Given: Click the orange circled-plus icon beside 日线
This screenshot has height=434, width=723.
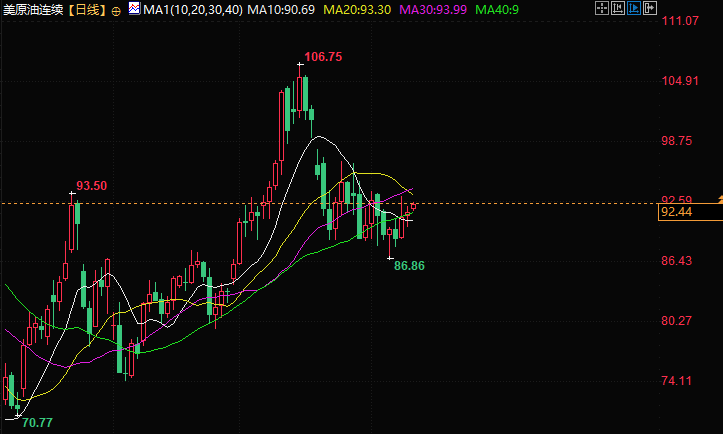Looking at the screenshot, I should click(116, 11).
